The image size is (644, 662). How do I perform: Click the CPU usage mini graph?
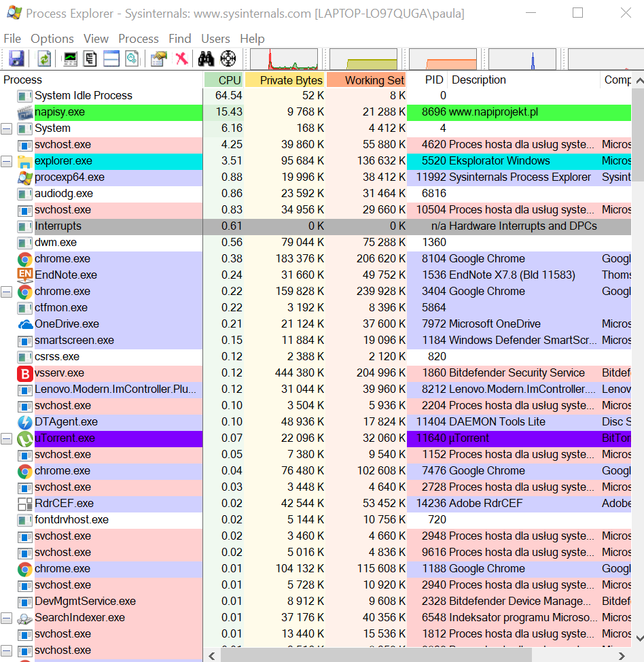[x=284, y=58]
